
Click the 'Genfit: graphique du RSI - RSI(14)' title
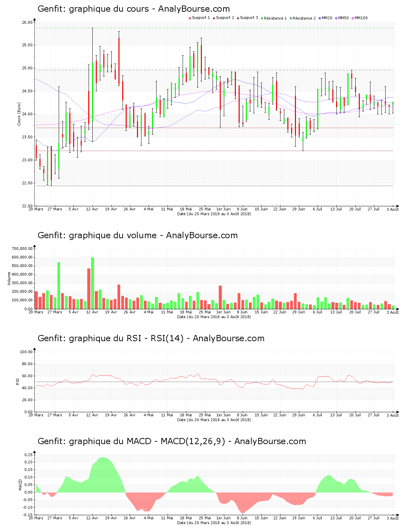(x=151, y=338)
